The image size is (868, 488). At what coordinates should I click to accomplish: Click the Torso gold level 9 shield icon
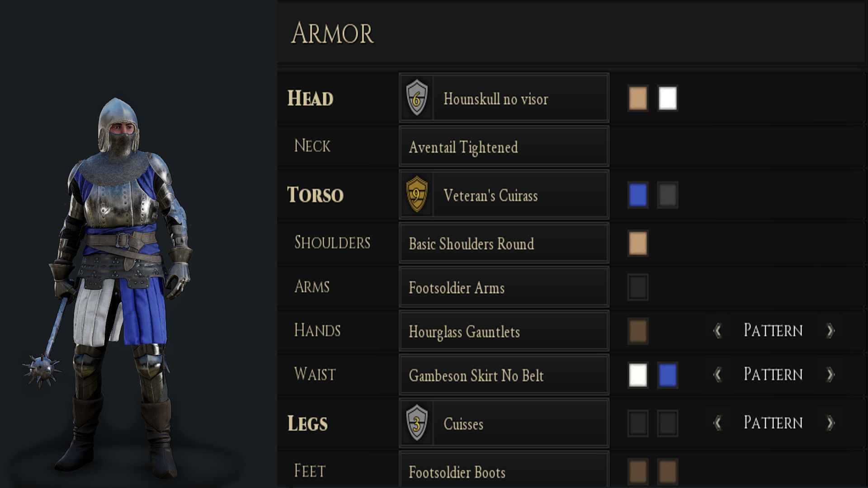pos(416,195)
